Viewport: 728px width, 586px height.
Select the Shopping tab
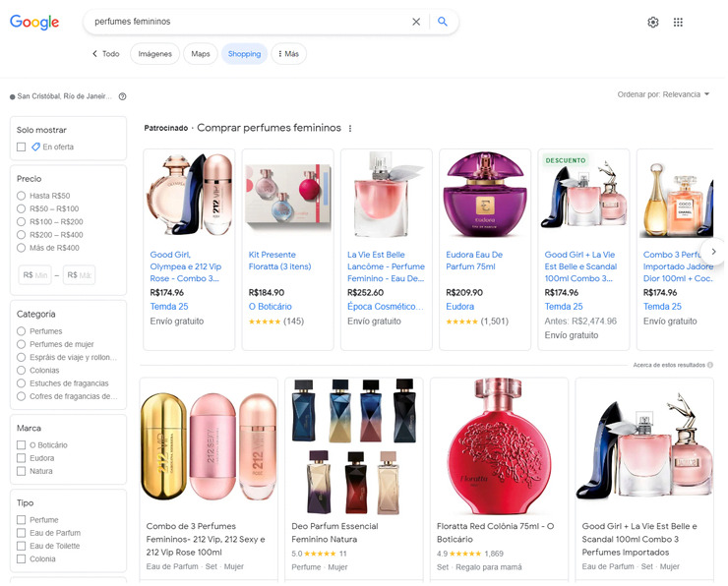coord(244,54)
